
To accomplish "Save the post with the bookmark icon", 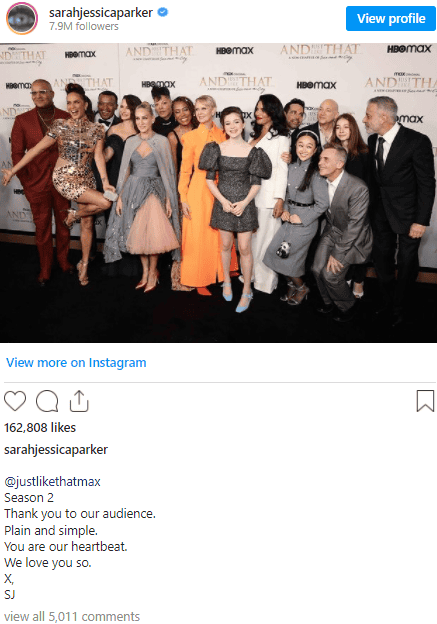I will point(425,401).
